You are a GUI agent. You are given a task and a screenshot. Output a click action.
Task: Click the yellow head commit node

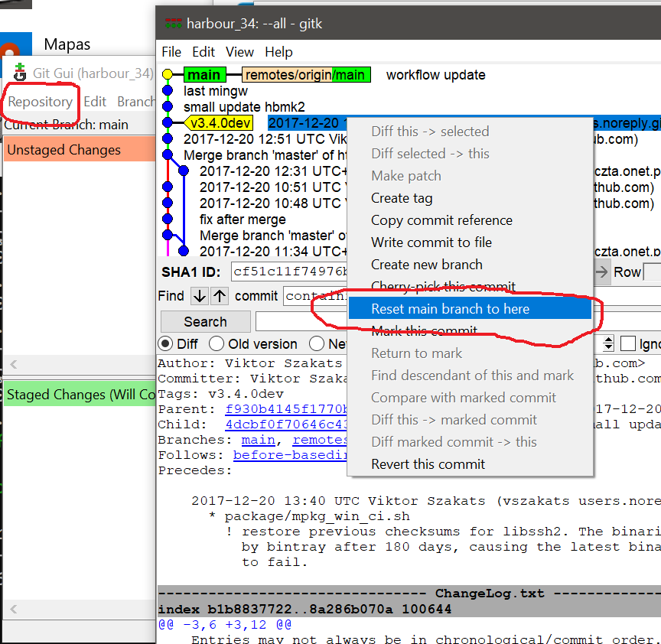168,75
